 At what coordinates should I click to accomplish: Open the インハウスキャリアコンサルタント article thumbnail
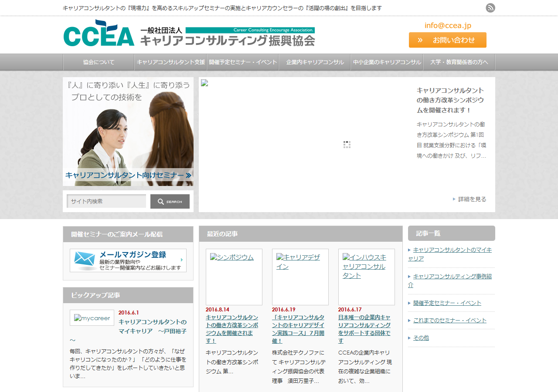pyautogui.click(x=367, y=277)
